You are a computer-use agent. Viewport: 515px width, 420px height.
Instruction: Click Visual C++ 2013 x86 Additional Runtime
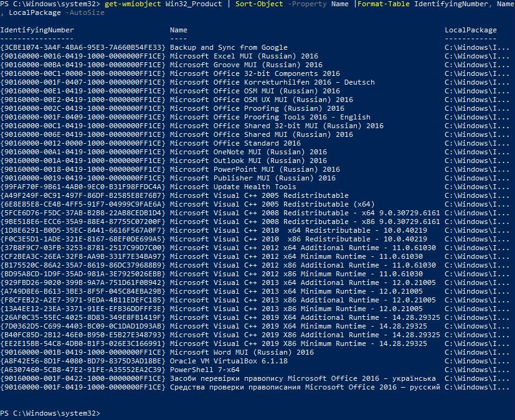pos(303,300)
